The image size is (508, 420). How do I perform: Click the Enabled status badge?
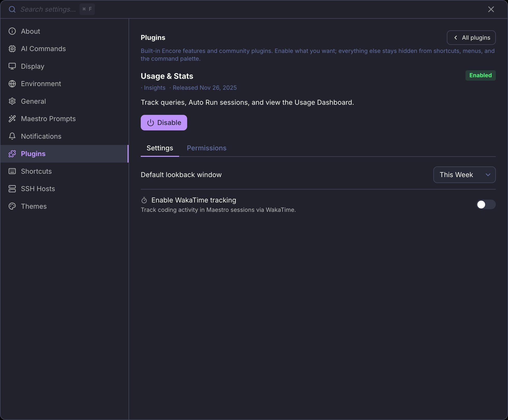click(481, 75)
